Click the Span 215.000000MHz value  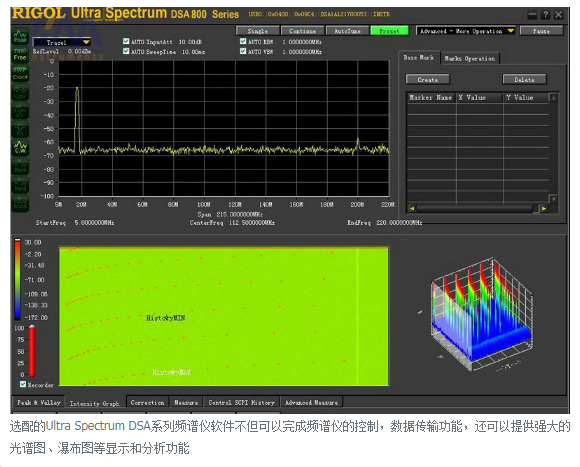pyautogui.click(x=240, y=214)
